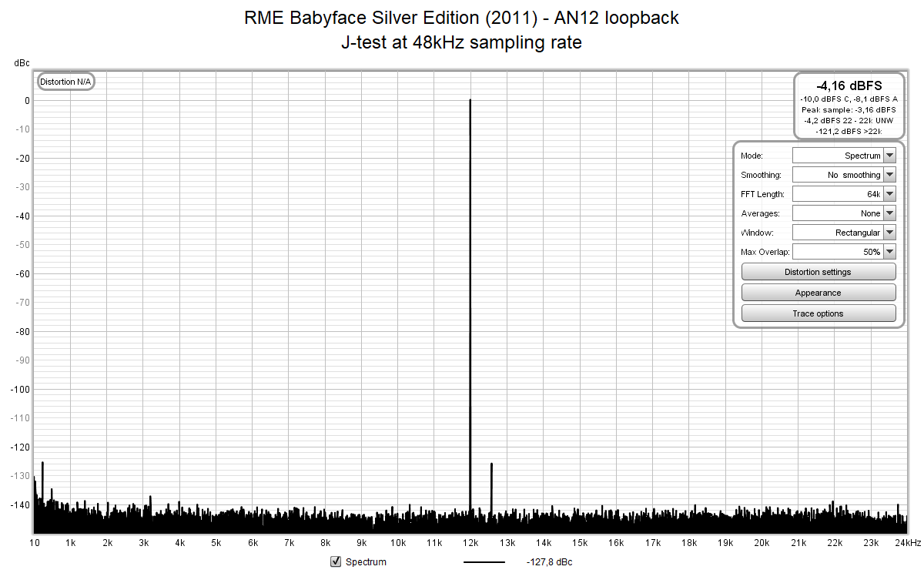Toggle the Spectrum trace checkbox
This screenshot has width=924, height=573.
(x=336, y=561)
